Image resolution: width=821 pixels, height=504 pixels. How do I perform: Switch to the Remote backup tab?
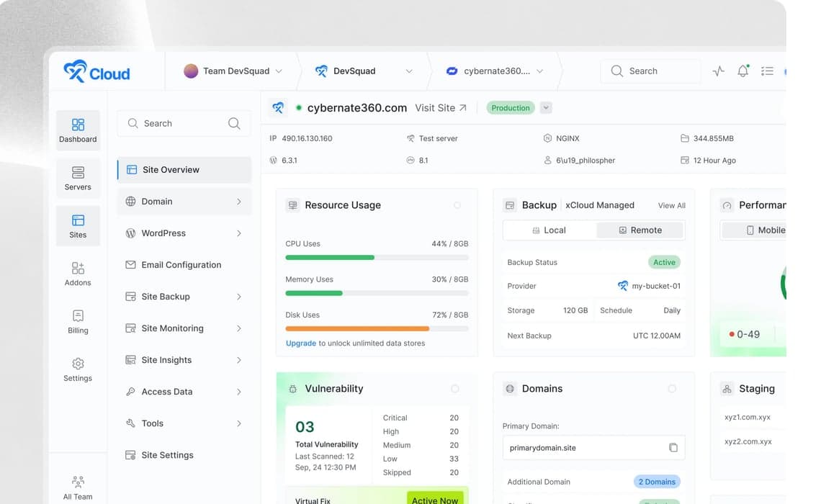(x=640, y=230)
